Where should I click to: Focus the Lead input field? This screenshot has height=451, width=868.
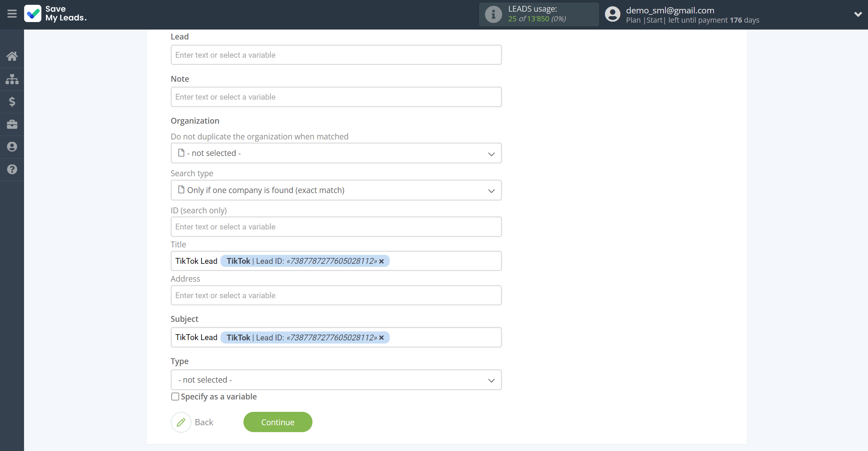click(336, 55)
